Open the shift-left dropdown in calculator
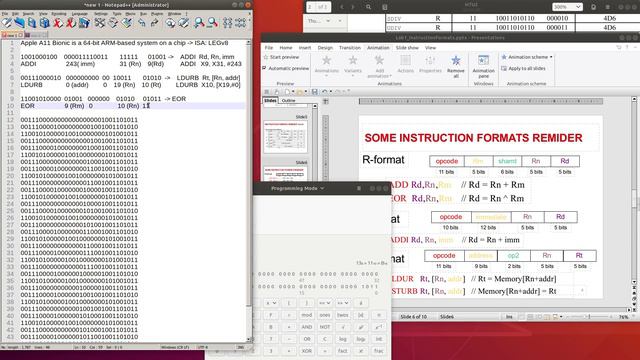 click(x=324, y=303)
